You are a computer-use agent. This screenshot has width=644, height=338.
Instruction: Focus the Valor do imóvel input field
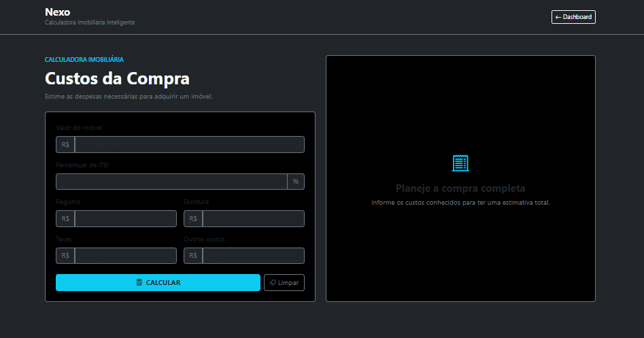189,145
